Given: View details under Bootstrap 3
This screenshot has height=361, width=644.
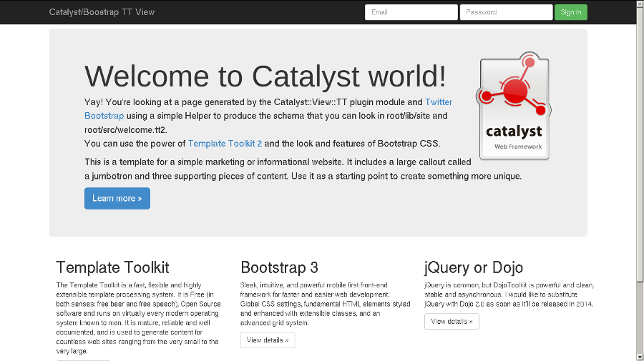Looking at the screenshot, I should [x=268, y=340].
